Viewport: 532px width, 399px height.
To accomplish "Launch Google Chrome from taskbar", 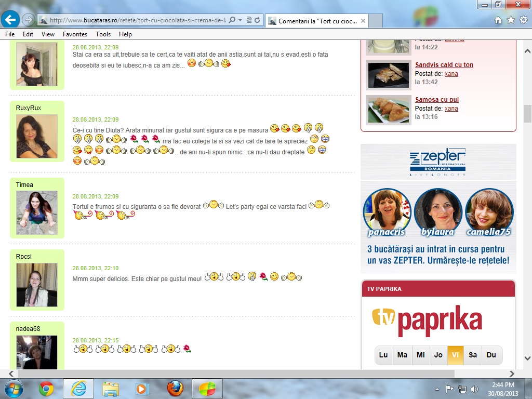I will pyautogui.click(x=46, y=388).
